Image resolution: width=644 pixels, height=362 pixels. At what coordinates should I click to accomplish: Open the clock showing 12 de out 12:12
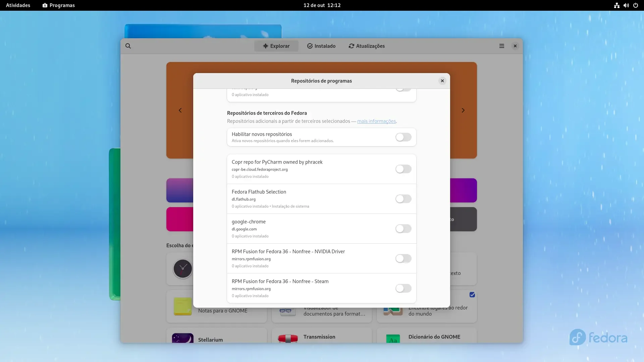322,5
